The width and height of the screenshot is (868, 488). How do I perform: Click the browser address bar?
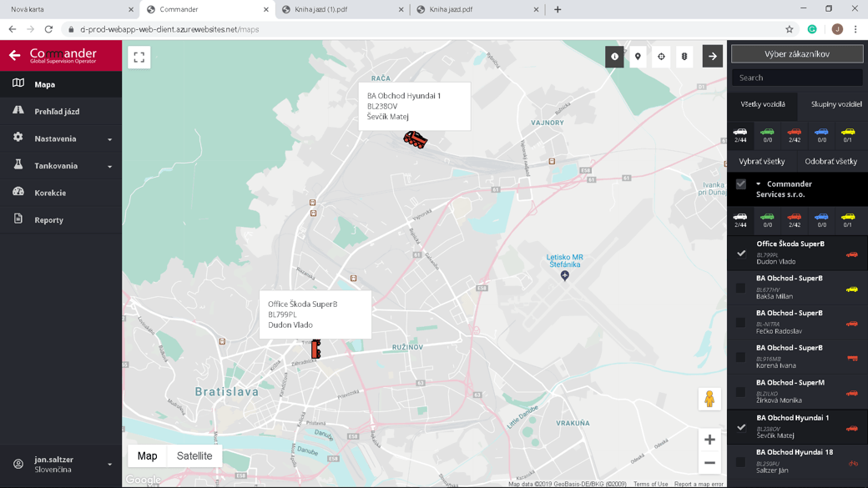[421, 29]
